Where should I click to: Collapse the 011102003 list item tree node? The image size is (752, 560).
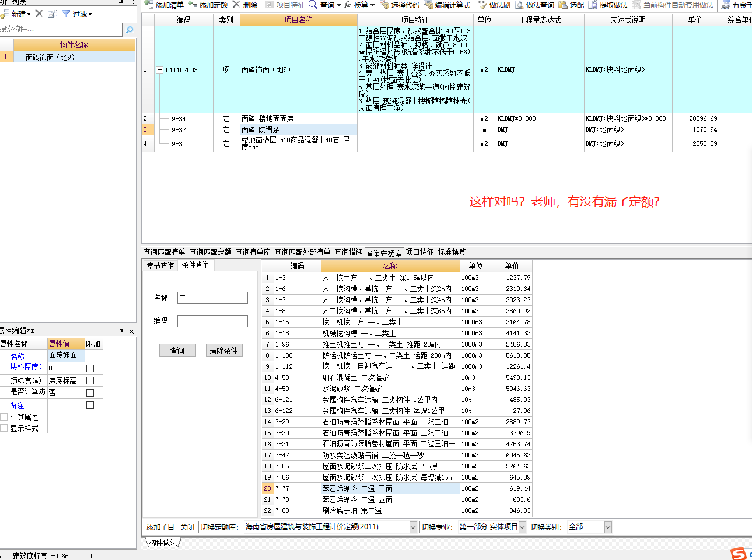pos(159,69)
